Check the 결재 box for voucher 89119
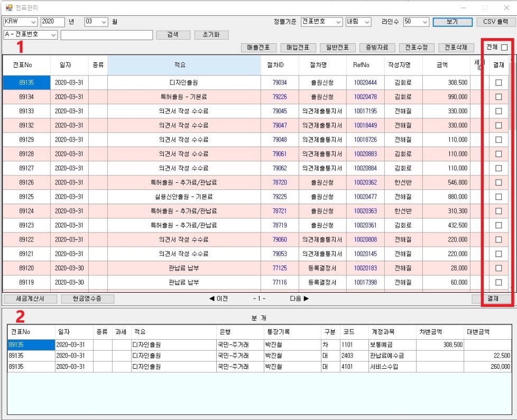This screenshot has height=420, width=517. click(x=498, y=282)
